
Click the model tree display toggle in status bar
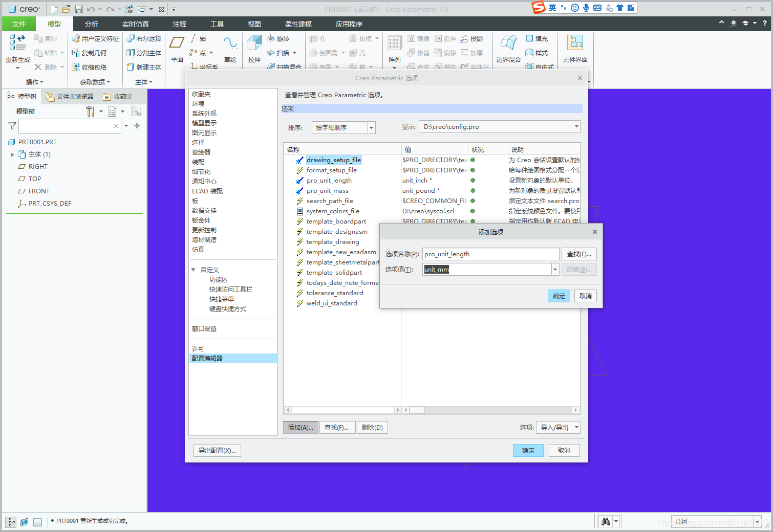pos(11,522)
